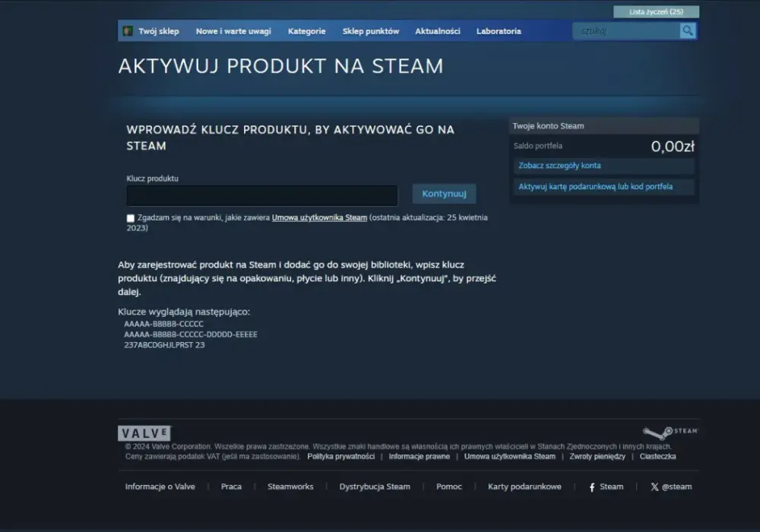Click the 0,00zł wallet balance

[x=673, y=147]
